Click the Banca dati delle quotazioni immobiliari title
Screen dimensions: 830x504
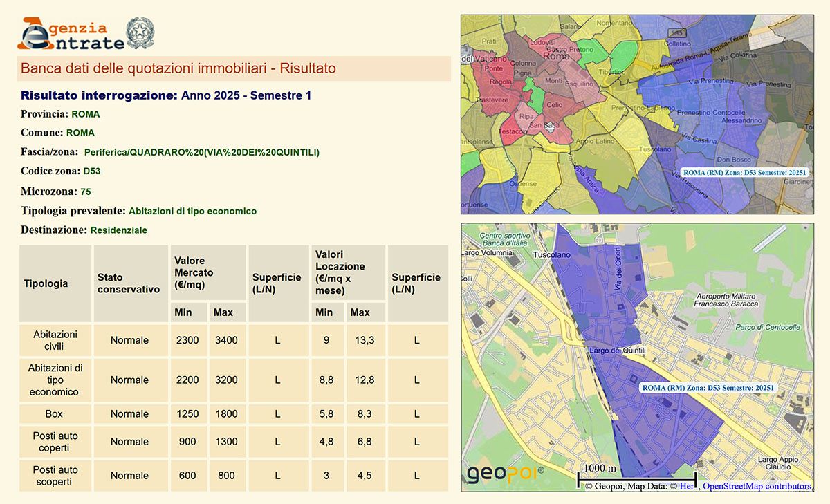178,68
